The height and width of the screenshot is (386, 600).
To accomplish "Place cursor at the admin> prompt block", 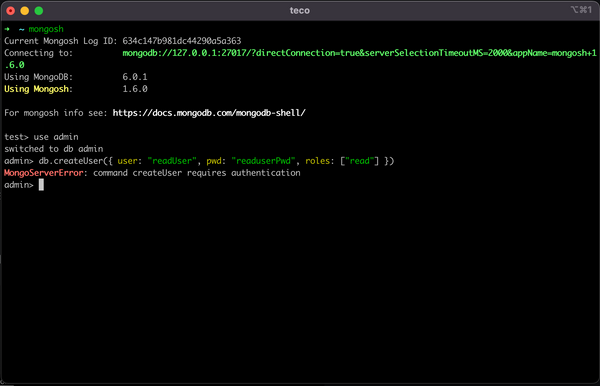I will click(41, 185).
